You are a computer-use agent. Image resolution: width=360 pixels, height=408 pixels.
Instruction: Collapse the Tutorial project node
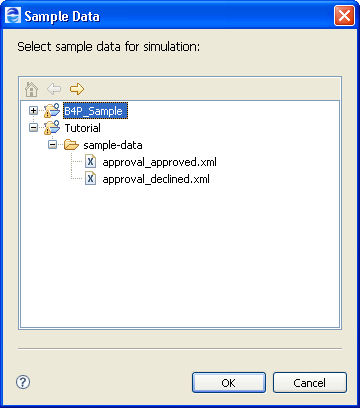point(33,128)
